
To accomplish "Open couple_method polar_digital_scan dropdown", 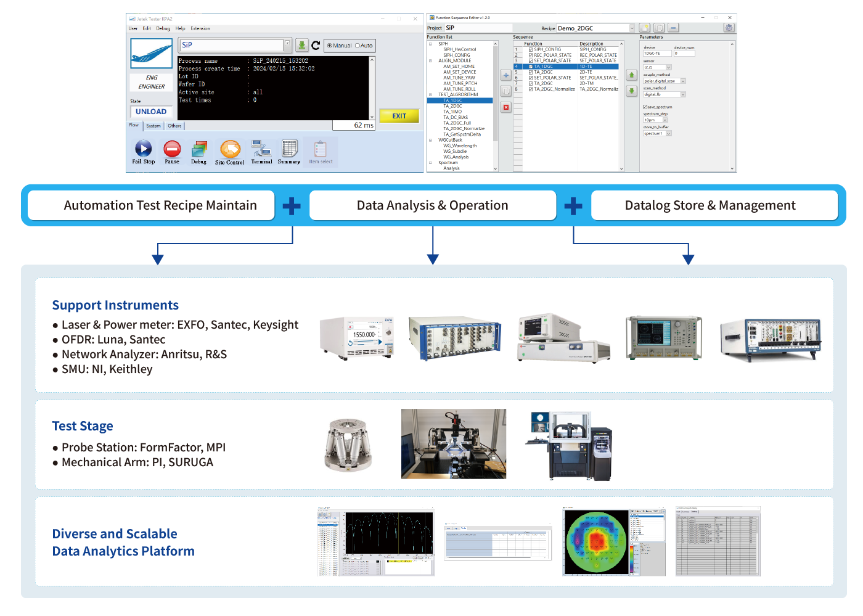I will tap(683, 81).
